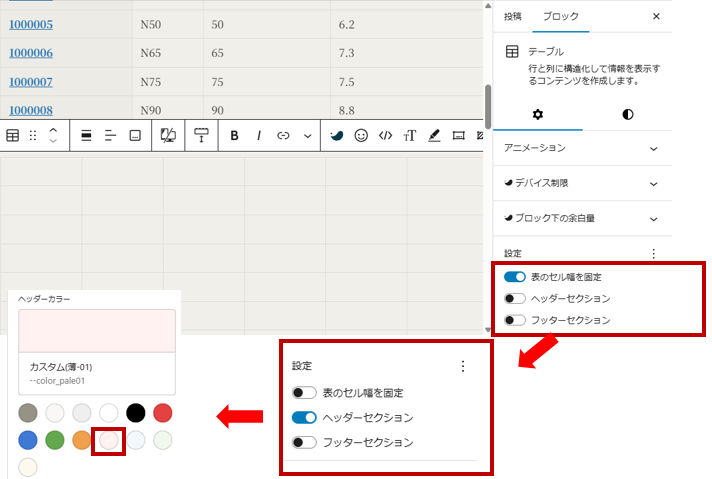
Task: Open the 1000005 link
Action: tap(31, 25)
